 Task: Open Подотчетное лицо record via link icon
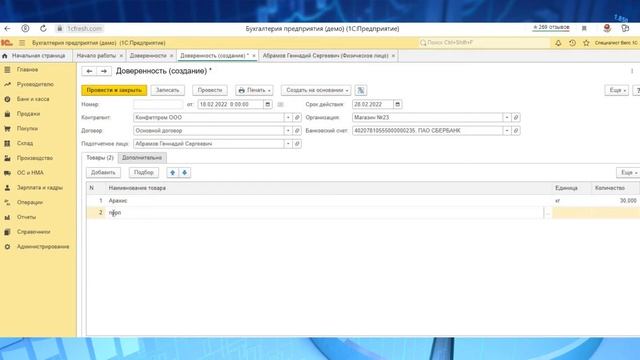click(x=297, y=144)
